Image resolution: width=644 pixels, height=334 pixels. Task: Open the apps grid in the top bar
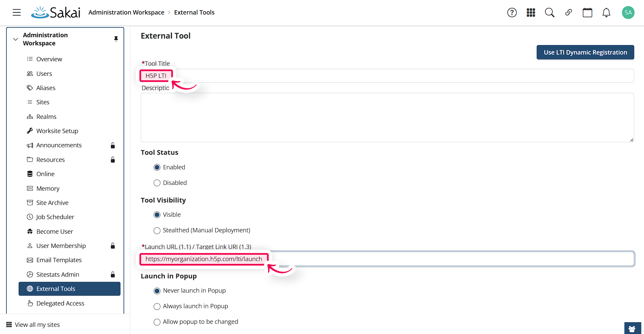pyautogui.click(x=531, y=13)
